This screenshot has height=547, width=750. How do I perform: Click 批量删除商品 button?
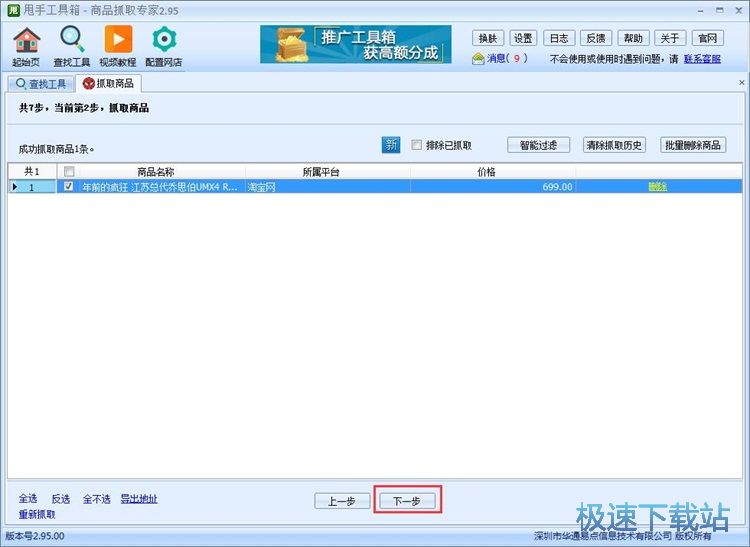[693, 145]
